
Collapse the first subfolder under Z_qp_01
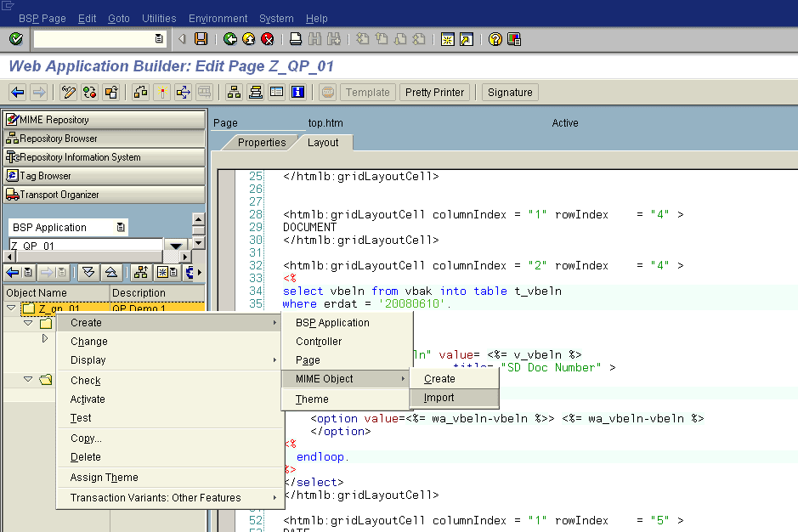(29, 323)
